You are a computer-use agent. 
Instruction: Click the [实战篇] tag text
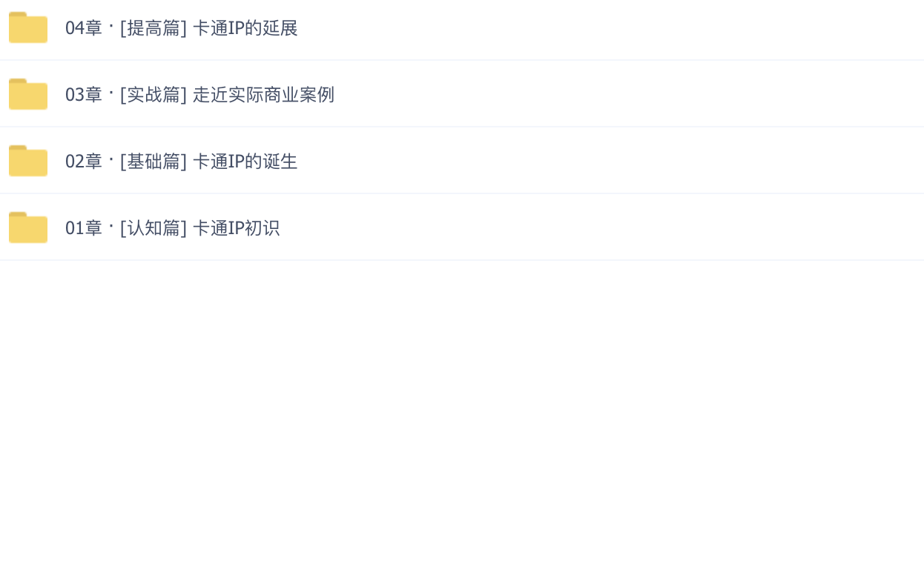(x=154, y=95)
